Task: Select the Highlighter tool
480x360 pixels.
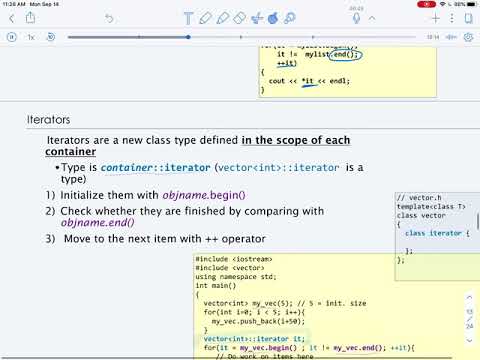Action: [223, 18]
